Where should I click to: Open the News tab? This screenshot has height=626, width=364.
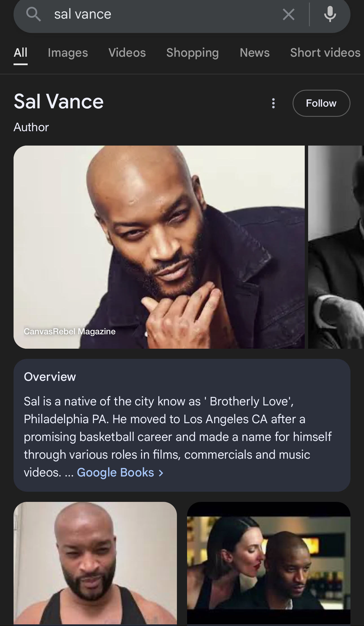255,53
